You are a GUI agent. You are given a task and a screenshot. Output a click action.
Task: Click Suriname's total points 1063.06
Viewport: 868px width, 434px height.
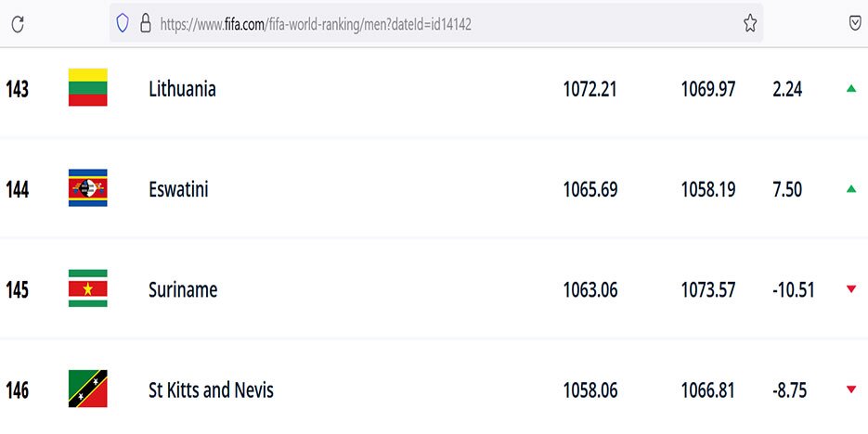(x=589, y=289)
